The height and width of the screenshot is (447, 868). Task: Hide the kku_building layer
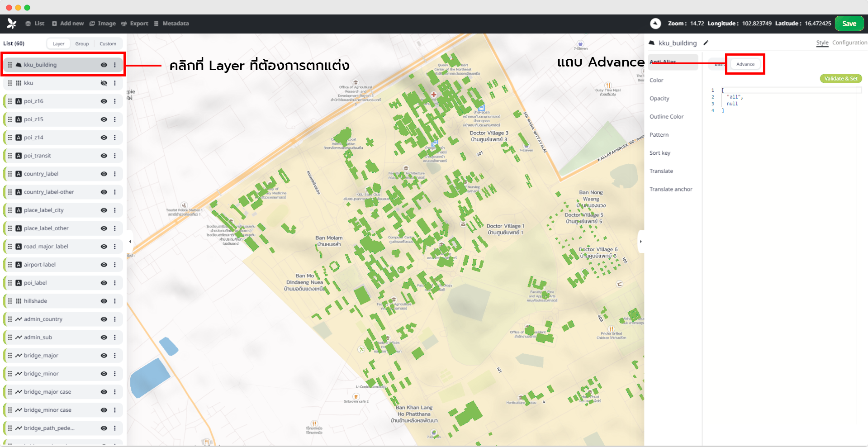[104, 65]
